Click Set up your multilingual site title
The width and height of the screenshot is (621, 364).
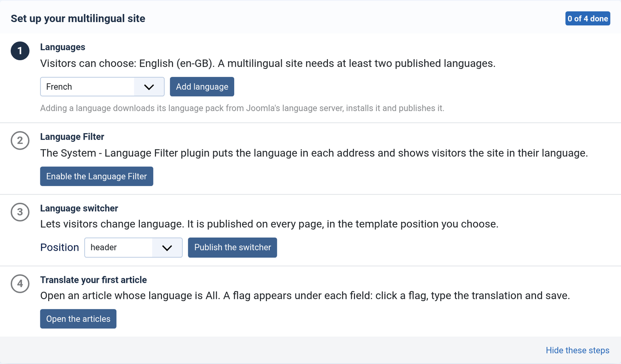[x=78, y=19]
